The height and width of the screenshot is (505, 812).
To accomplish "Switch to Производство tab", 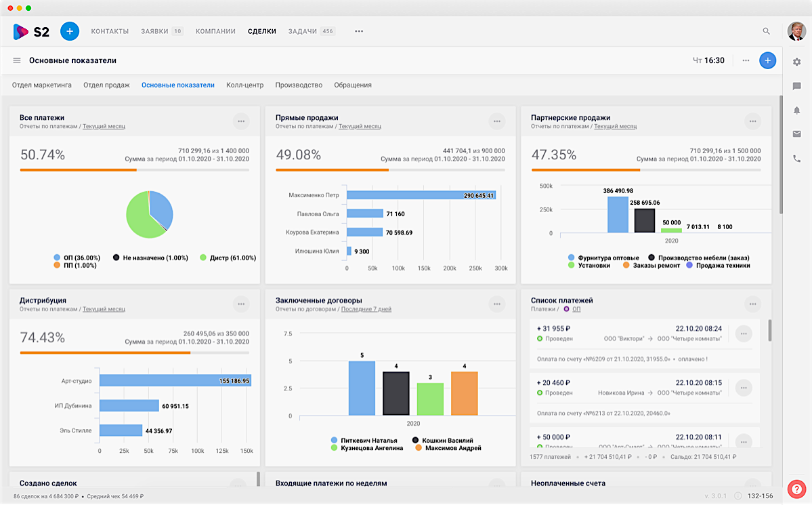I will point(299,85).
